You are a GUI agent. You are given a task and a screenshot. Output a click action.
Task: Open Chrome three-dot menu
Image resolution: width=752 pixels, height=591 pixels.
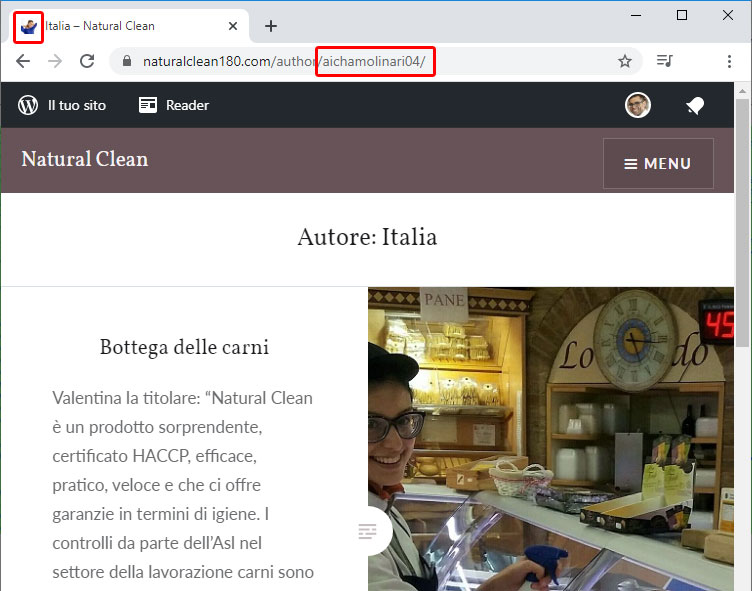tap(729, 61)
